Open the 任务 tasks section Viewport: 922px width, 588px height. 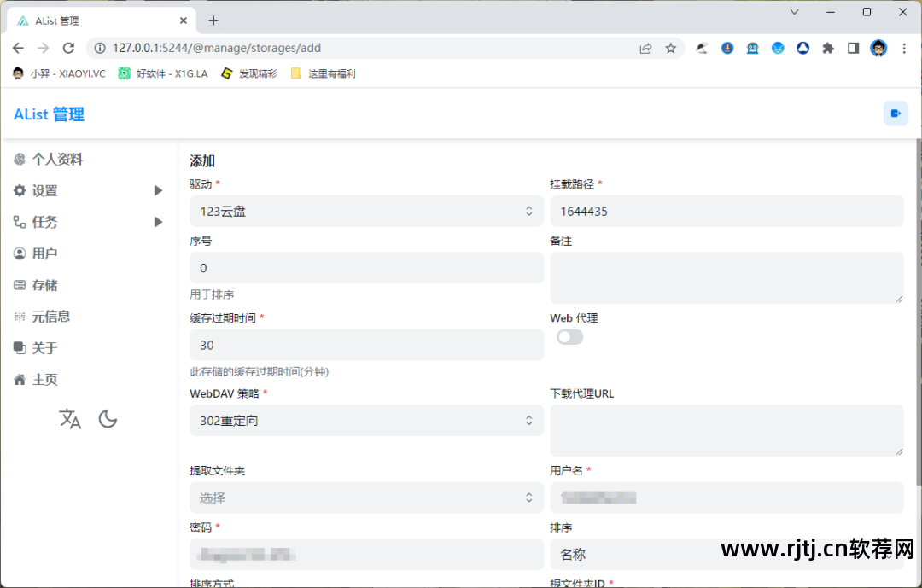coord(44,222)
